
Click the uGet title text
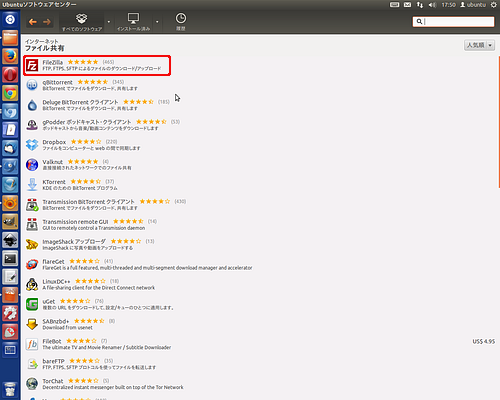coord(49,301)
